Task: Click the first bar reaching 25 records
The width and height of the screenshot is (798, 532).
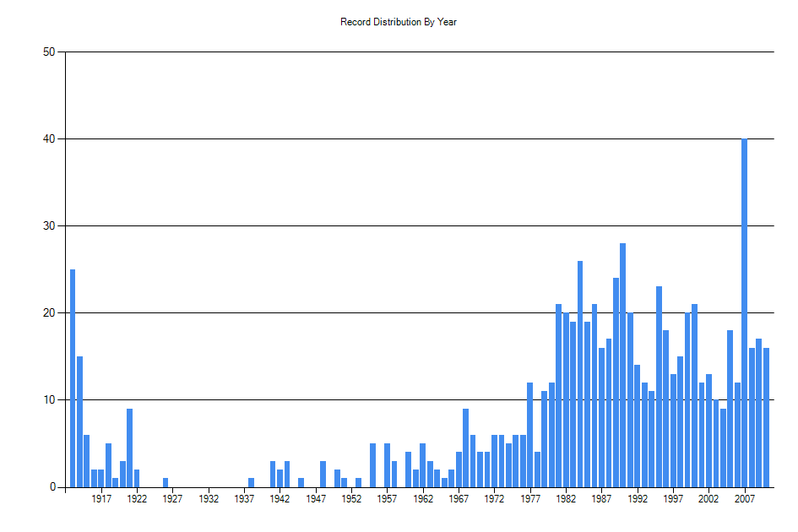Action: coord(73,380)
